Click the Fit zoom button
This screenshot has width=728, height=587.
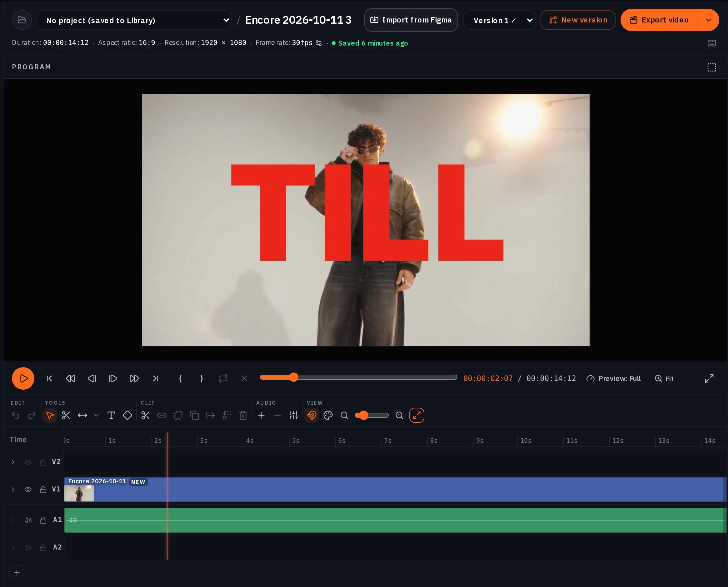point(664,378)
